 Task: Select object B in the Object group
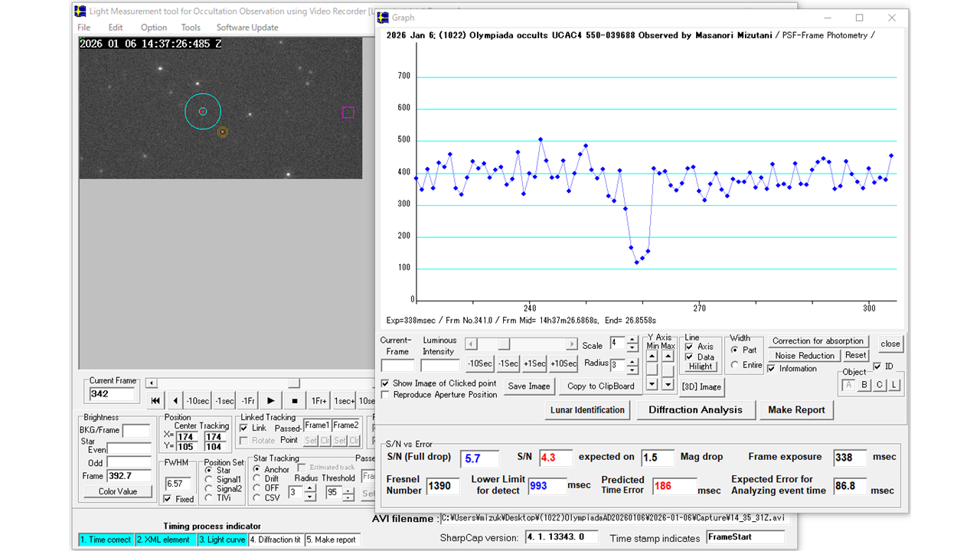(864, 385)
